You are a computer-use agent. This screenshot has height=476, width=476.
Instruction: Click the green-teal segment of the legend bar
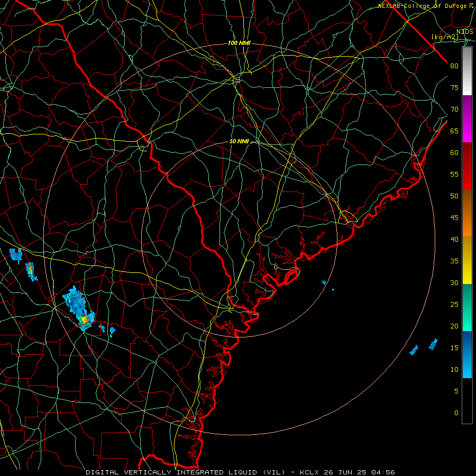coord(467,307)
